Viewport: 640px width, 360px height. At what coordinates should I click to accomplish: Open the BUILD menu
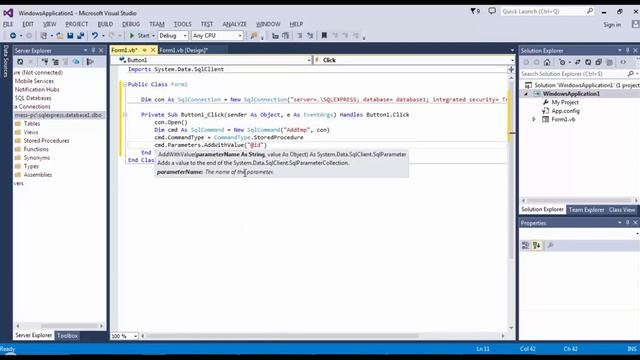point(105,24)
